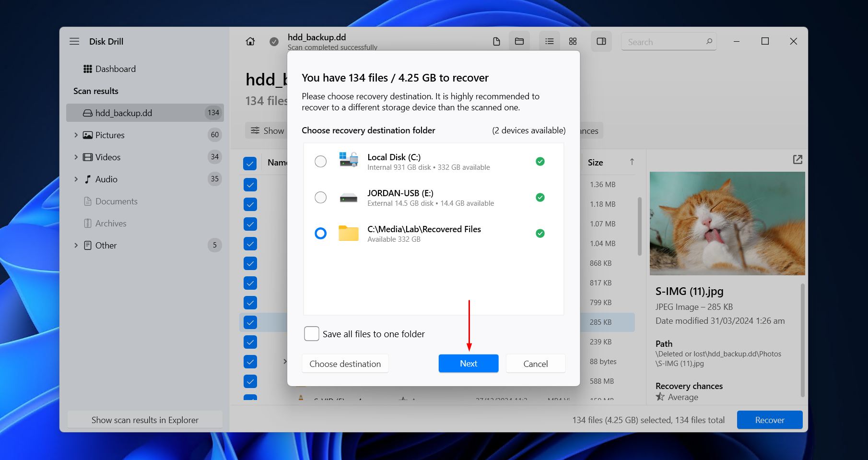The height and width of the screenshot is (460, 868).
Task: Open the hamburger menu next to Disk Drill
Action: (74, 41)
